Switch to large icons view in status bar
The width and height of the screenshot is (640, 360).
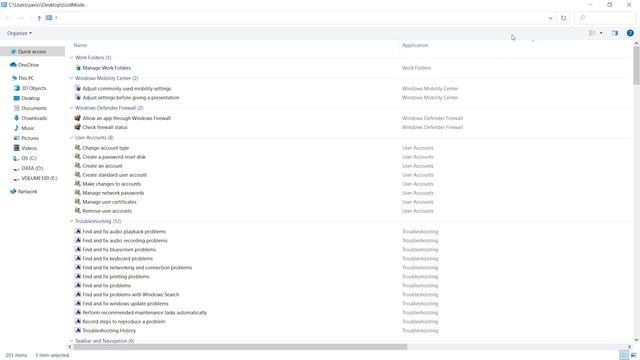[633, 355]
